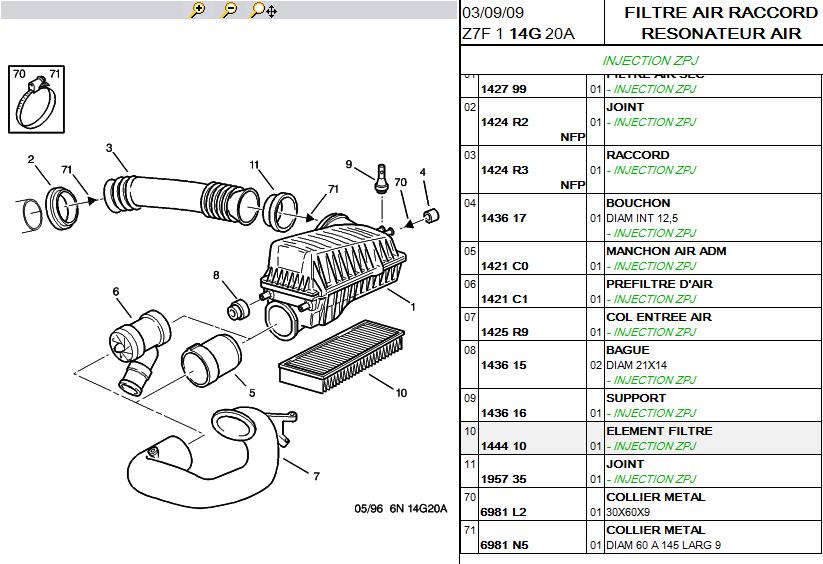This screenshot has height=564, width=823.
Task: Click the FILTRE AIR RACCORD title
Action: click(x=720, y=13)
